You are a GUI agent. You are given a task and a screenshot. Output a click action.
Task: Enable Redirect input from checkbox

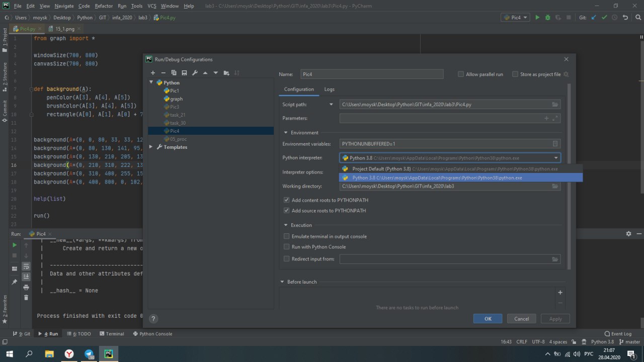287,259
